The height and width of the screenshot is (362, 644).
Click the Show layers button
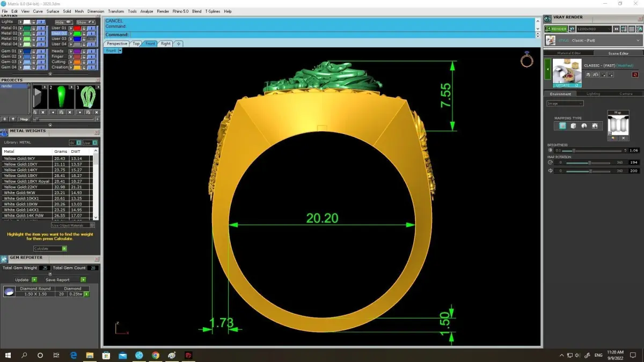86,22
